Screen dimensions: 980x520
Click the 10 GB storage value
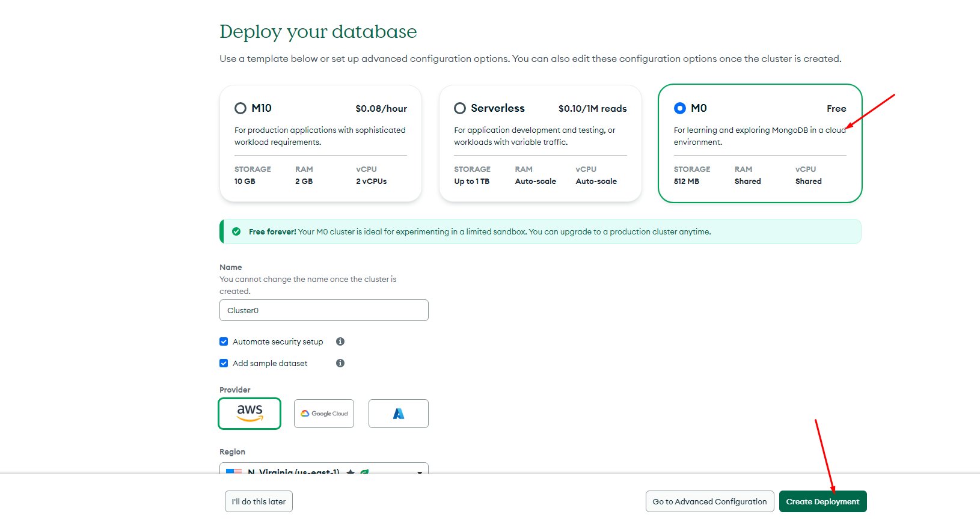(245, 181)
